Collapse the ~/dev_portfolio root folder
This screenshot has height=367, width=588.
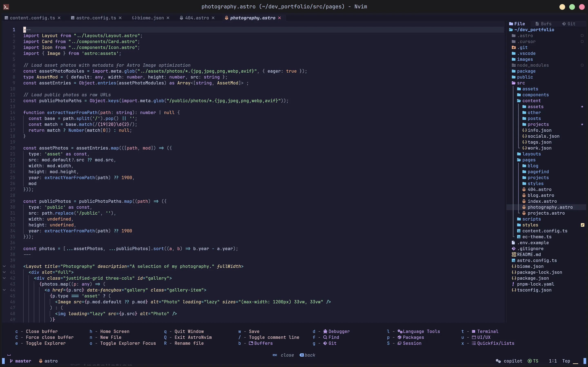[x=532, y=30]
